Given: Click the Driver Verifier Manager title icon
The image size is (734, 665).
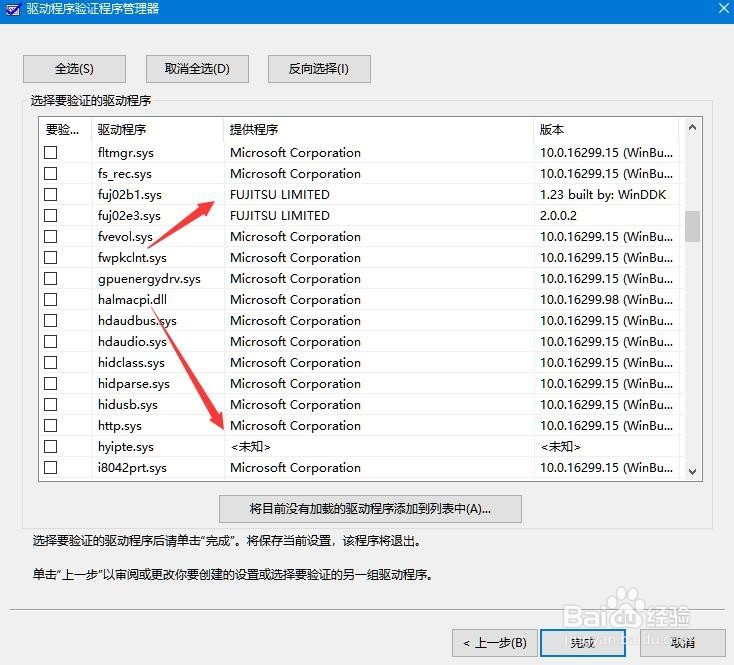Looking at the screenshot, I should tap(12, 9).
